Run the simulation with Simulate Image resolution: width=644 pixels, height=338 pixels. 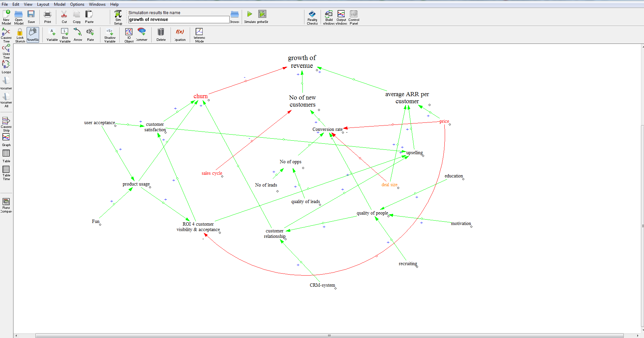pos(250,17)
